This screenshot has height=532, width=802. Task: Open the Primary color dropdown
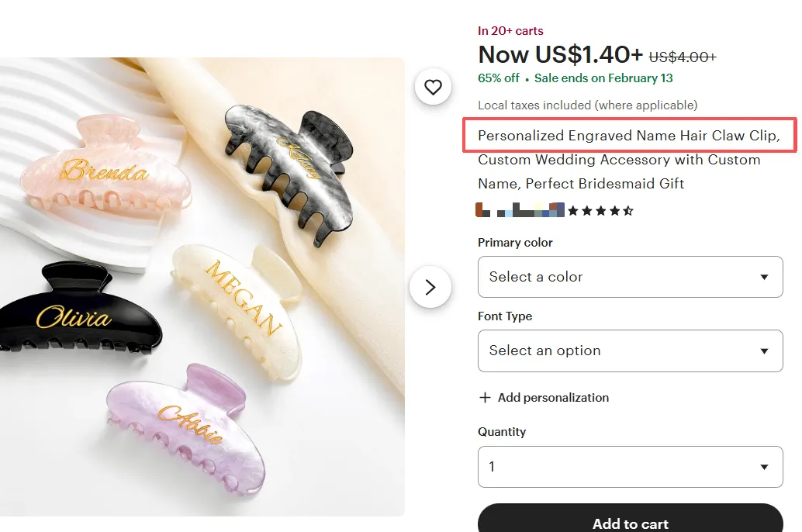click(630, 277)
